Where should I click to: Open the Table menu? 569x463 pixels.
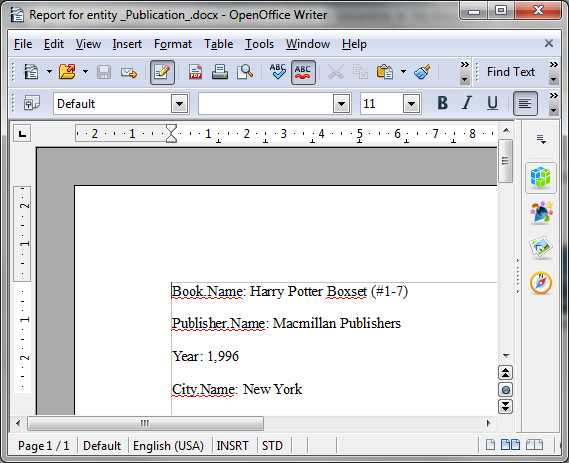pos(218,44)
